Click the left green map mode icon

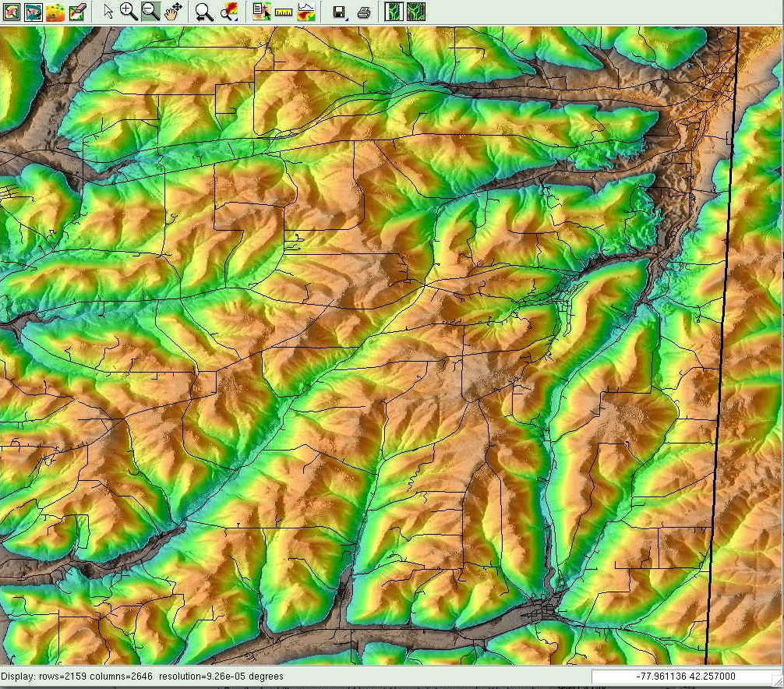click(394, 12)
